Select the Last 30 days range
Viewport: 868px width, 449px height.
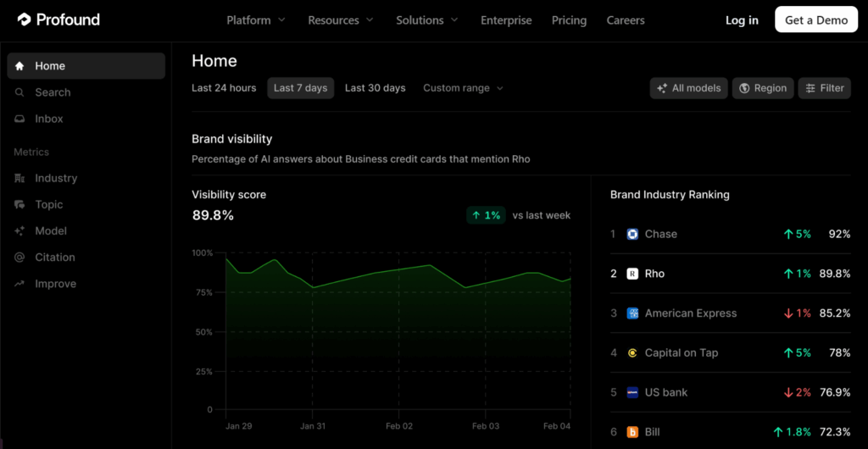click(375, 88)
